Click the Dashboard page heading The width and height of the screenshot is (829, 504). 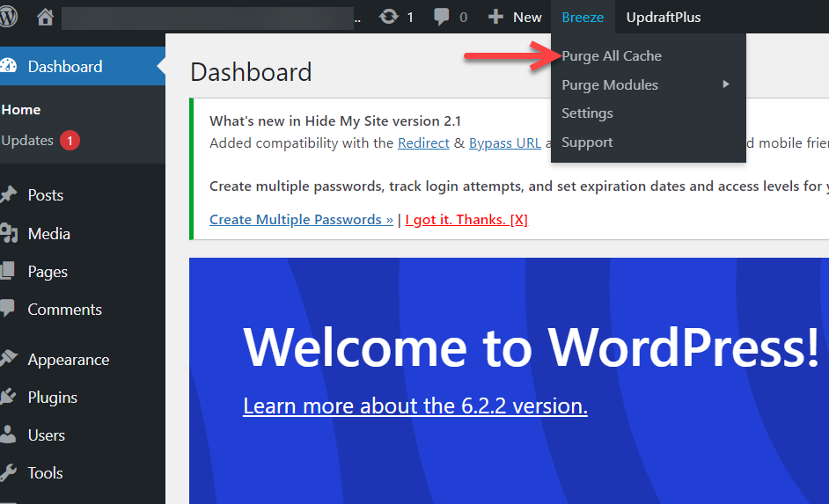click(x=251, y=72)
